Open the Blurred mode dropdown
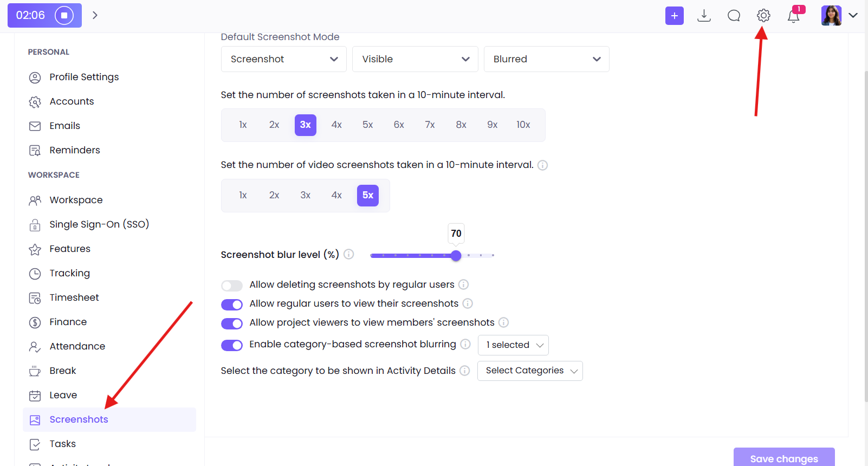Screen dimensions: 868x466 click(546, 59)
